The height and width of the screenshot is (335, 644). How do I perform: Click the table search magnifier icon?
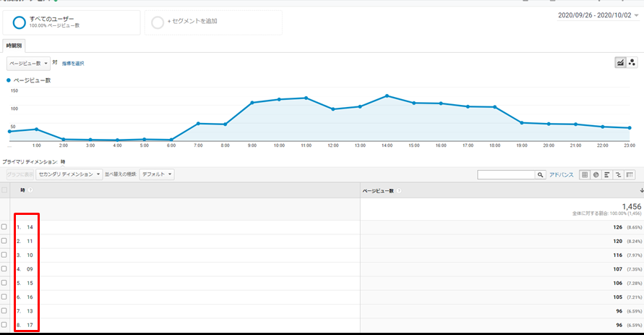540,174
